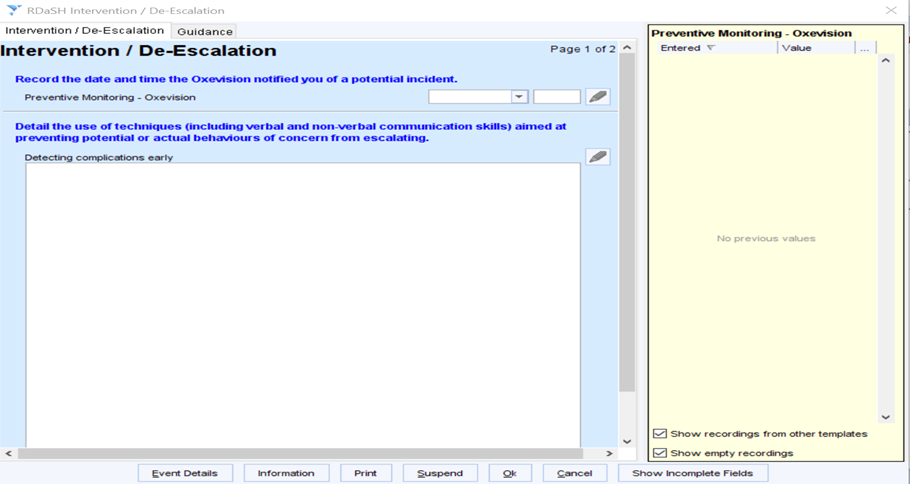Viewport: 910px width, 484px height.
Task: Click inside the Detecting complications early text area
Action: coord(302,300)
